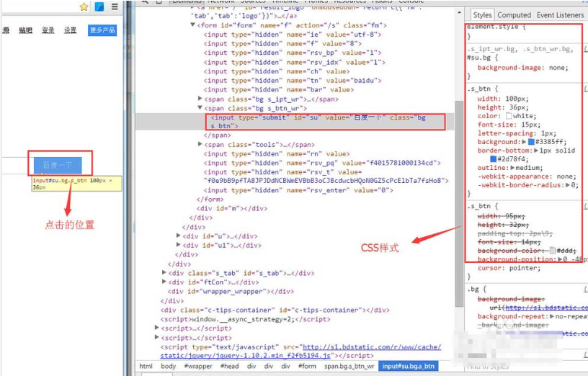Select the hidden input name="rsv_bp" row
This screenshot has width=588, height=376.
pyautogui.click(x=293, y=53)
